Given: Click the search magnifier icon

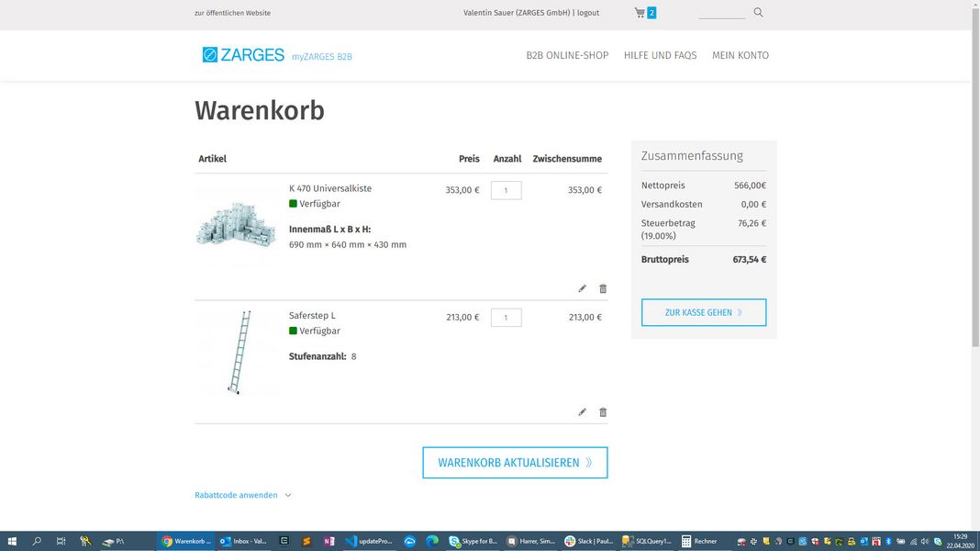Looking at the screenshot, I should pos(758,13).
